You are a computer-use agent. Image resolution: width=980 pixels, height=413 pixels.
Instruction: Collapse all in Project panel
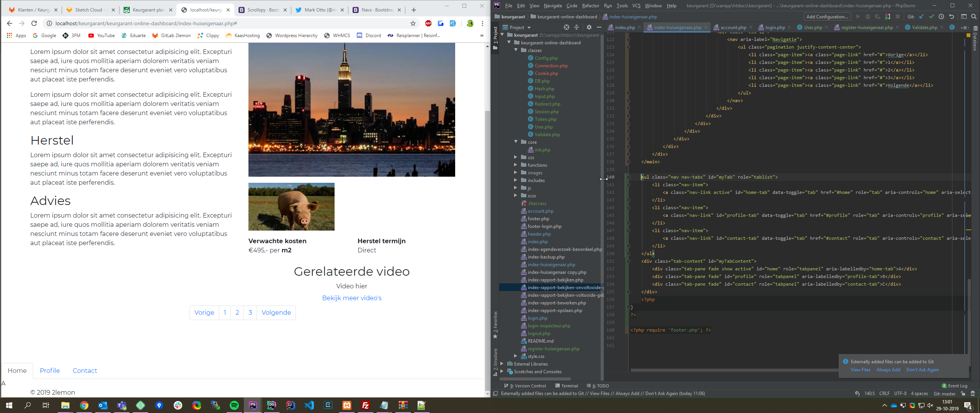[577, 28]
